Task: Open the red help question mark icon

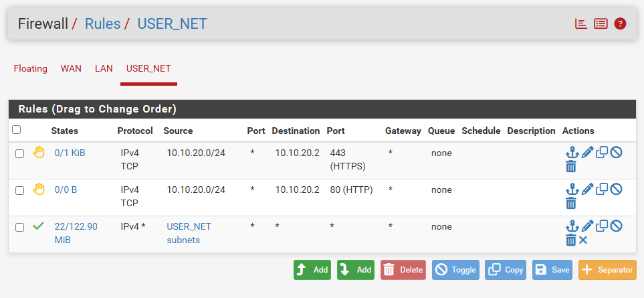Action: (620, 24)
